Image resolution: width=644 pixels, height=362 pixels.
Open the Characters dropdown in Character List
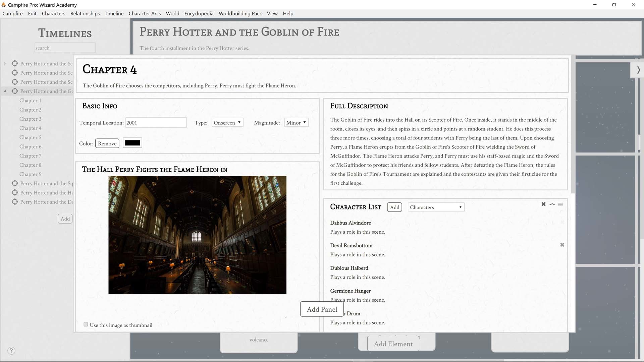point(435,207)
